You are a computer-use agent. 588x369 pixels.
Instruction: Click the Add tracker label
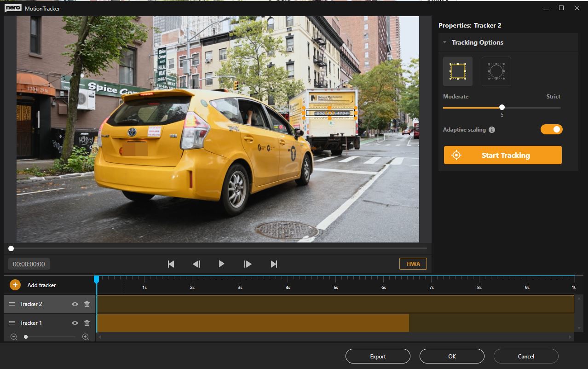coord(42,285)
